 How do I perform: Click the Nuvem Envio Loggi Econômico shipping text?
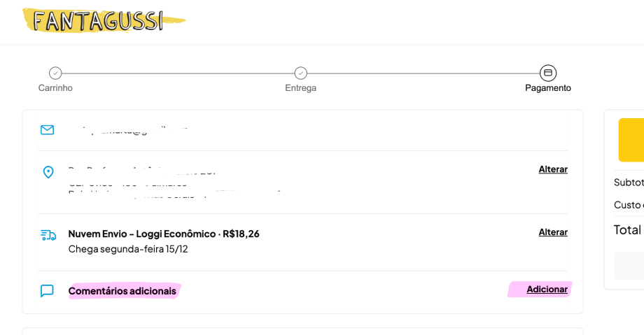[x=164, y=234]
